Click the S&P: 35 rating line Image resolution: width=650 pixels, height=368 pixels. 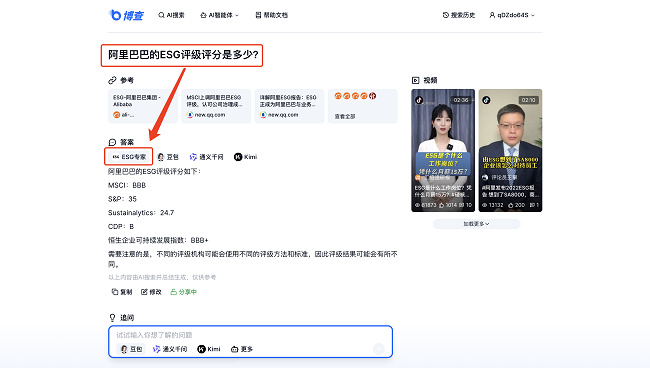tap(122, 199)
